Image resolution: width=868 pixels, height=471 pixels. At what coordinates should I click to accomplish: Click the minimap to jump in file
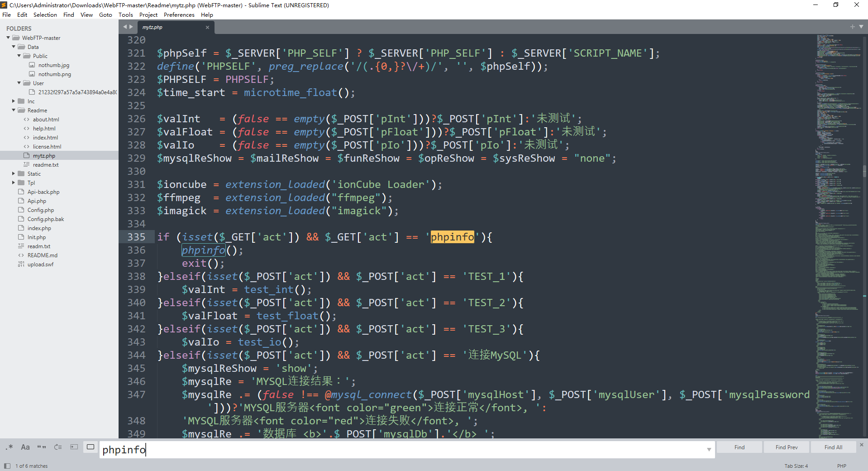(838, 235)
